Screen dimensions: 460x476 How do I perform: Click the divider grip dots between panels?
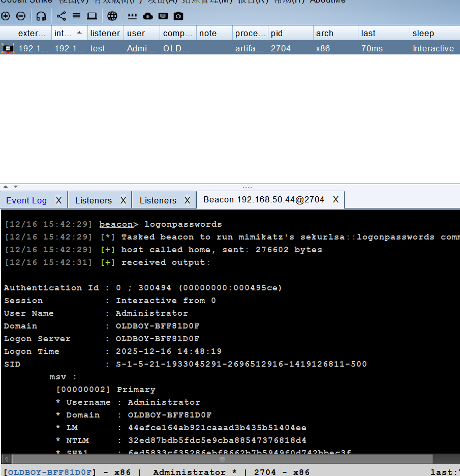247,187
